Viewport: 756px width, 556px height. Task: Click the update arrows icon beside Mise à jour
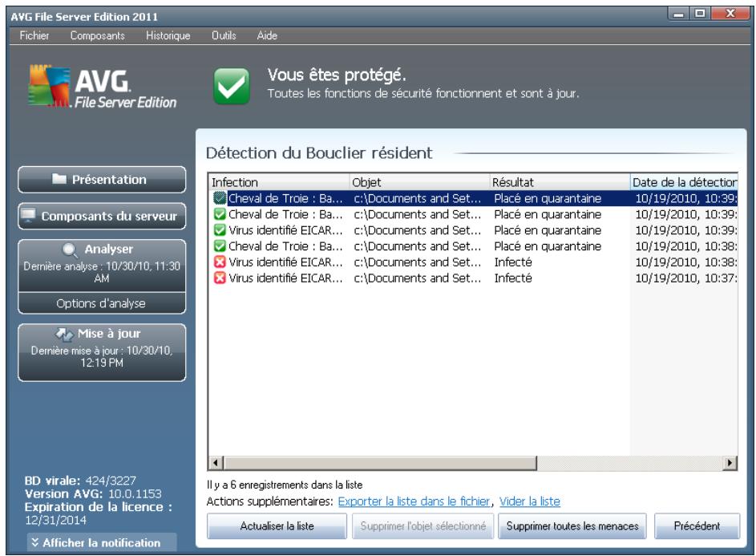point(64,334)
